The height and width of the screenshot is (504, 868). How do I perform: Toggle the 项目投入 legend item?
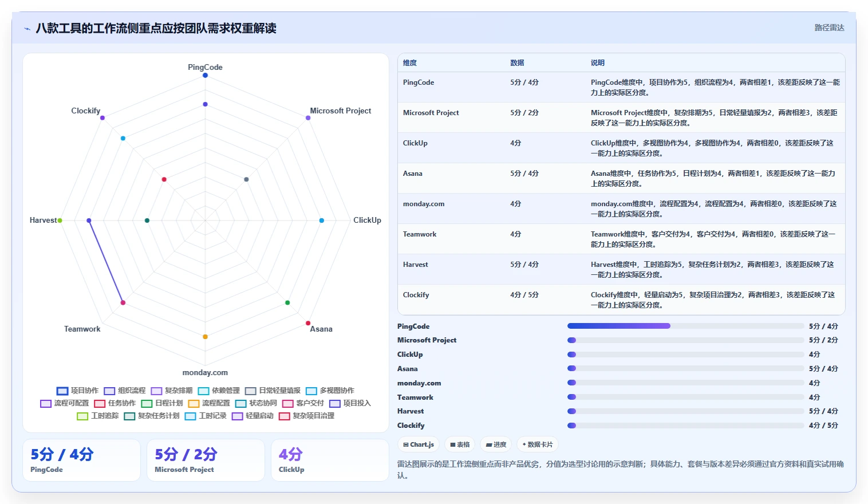350,403
